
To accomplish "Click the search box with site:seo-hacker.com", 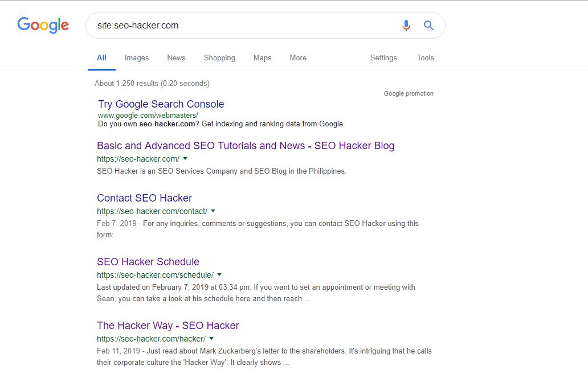I will 239,26.
